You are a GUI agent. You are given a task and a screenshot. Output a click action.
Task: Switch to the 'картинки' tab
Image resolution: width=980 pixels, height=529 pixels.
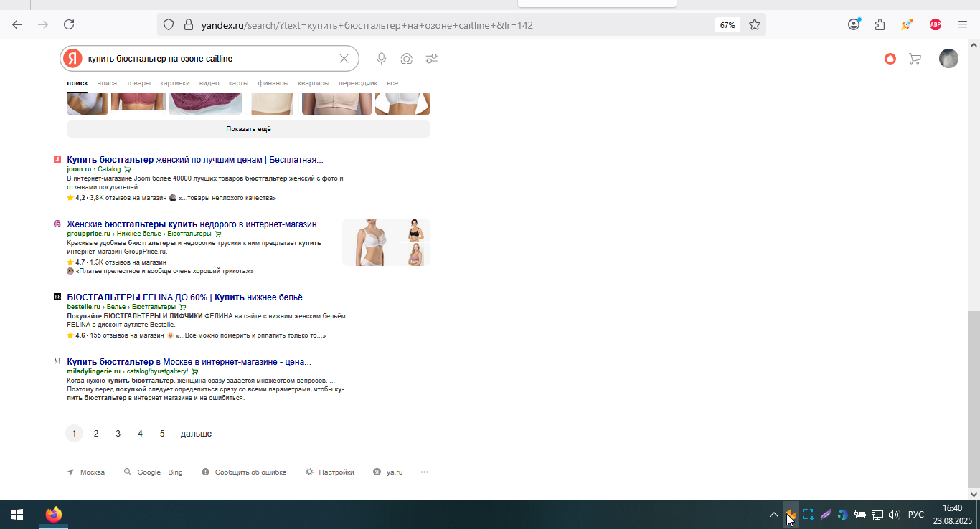(x=175, y=83)
